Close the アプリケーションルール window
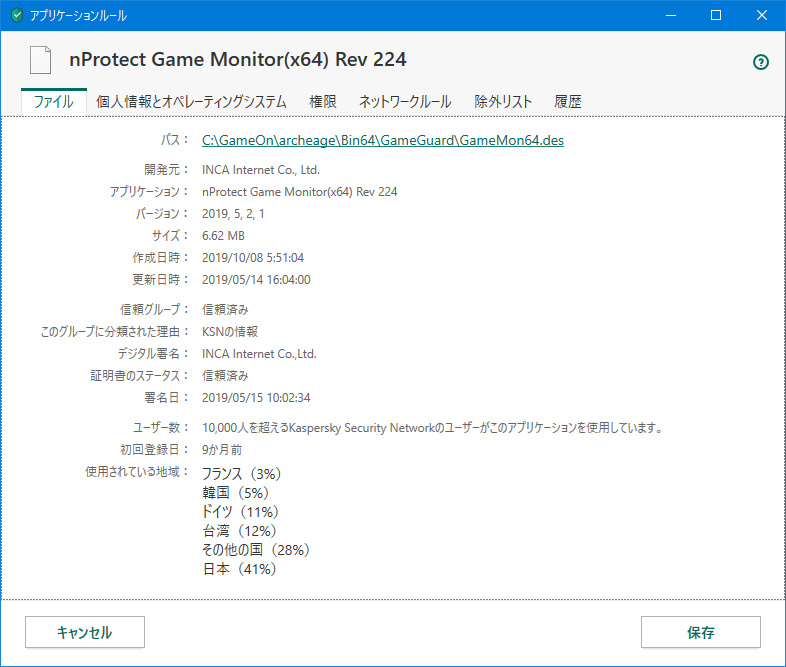786x667 pixels. pos(761,16)
